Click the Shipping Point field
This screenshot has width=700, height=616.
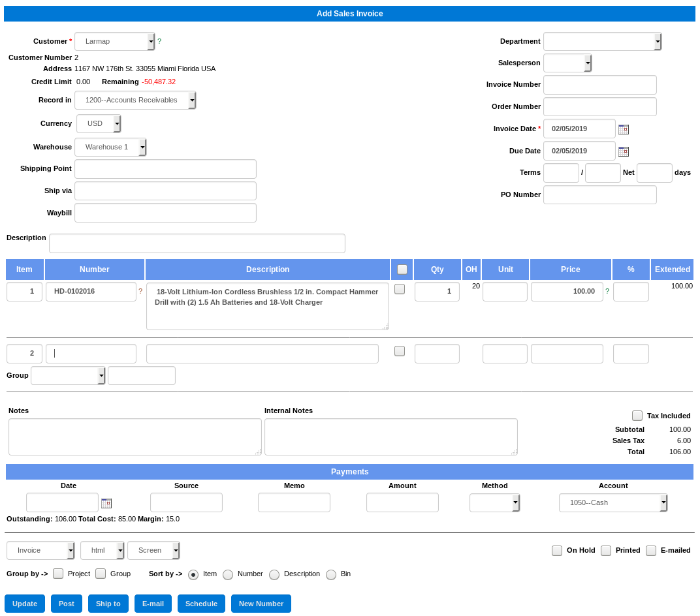166,169
